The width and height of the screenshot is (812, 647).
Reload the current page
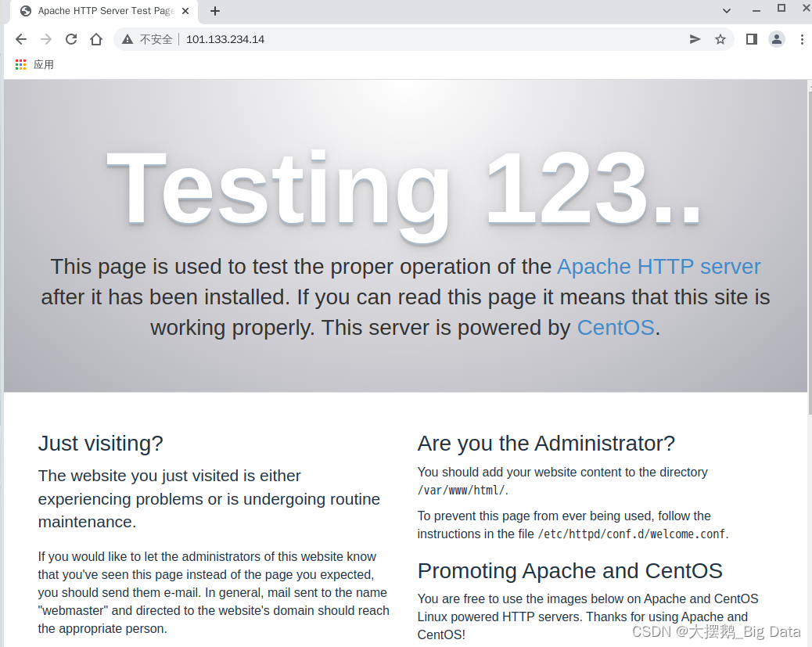pyautogui.click(x=71, y=39)
